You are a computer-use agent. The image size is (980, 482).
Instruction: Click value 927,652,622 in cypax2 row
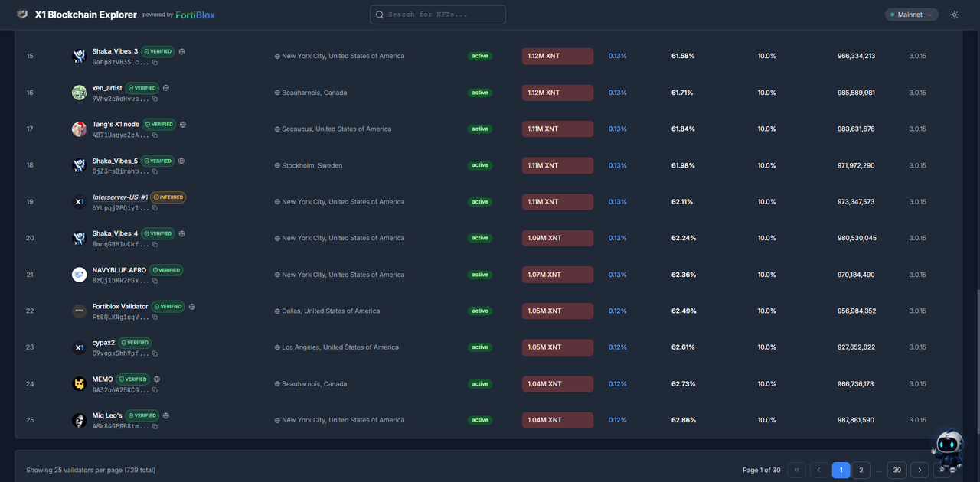click(x=856, y=347)
